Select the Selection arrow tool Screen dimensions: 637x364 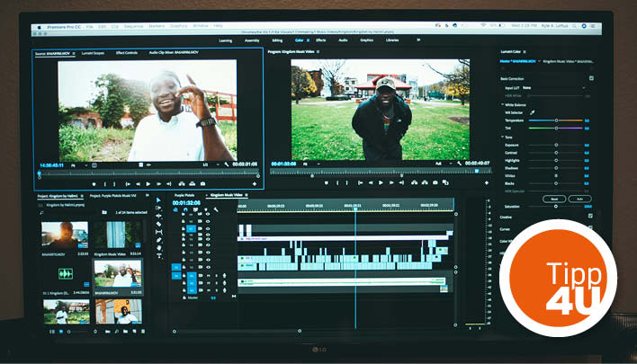click(159, 200)
